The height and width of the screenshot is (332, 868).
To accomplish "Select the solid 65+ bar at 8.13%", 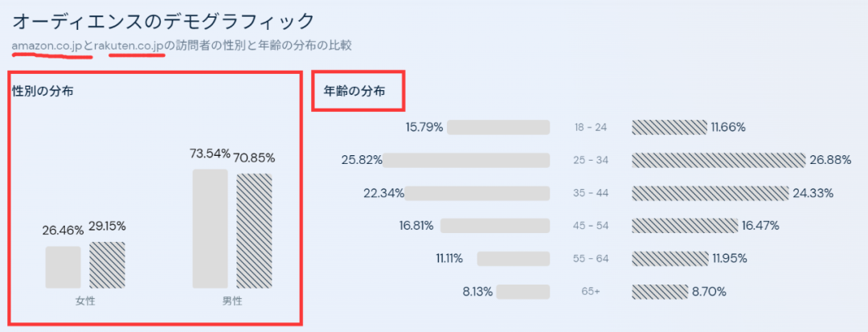I will [522, 291].
